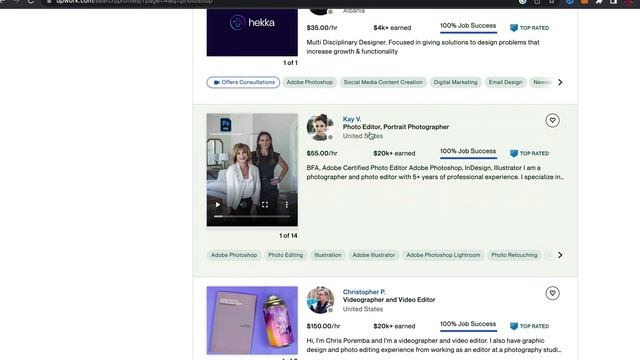Open the hekka portfolio thumbnail

[252, 32]
